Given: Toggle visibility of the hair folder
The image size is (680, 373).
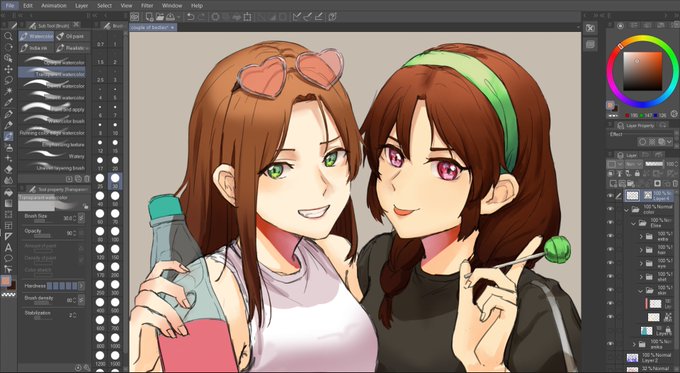Looking at the screenshot, I should [x=611, y=249].
